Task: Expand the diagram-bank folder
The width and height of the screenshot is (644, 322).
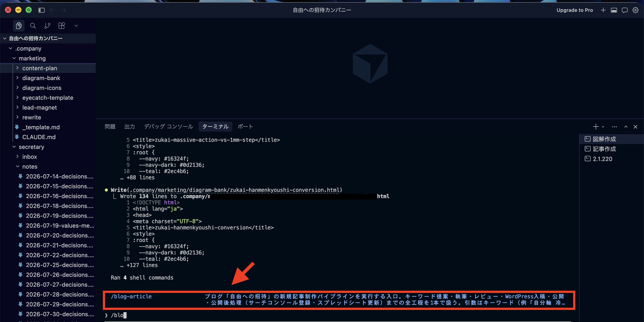Action: tap(48, 78)
